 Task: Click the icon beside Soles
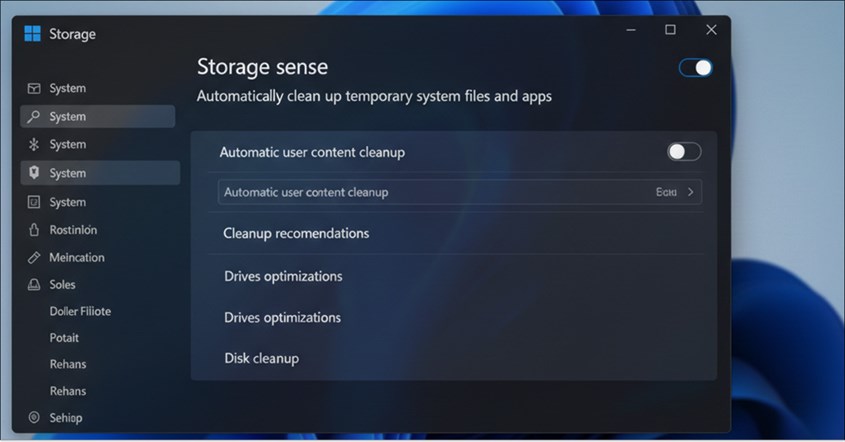pyautogui.click(x=34, y=284)
